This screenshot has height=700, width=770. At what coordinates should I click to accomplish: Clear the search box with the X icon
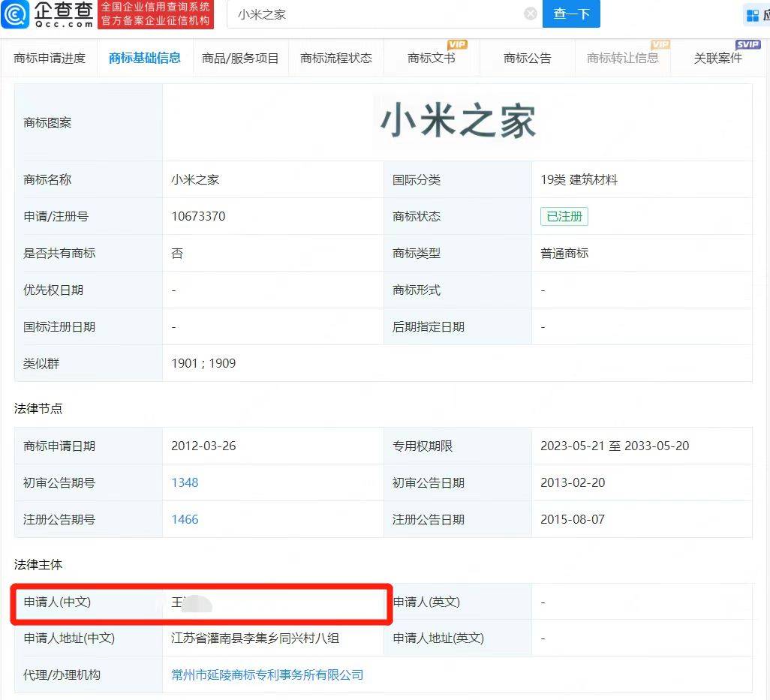(x=531, y=14)
